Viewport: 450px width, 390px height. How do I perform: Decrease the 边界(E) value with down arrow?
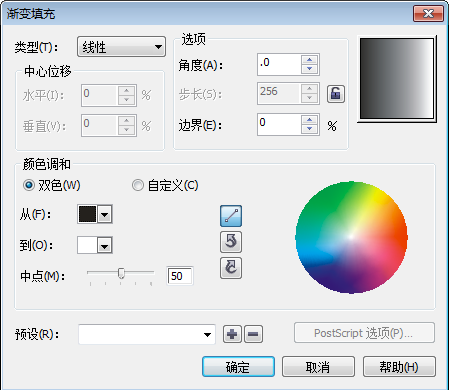[x=310, y=129]
